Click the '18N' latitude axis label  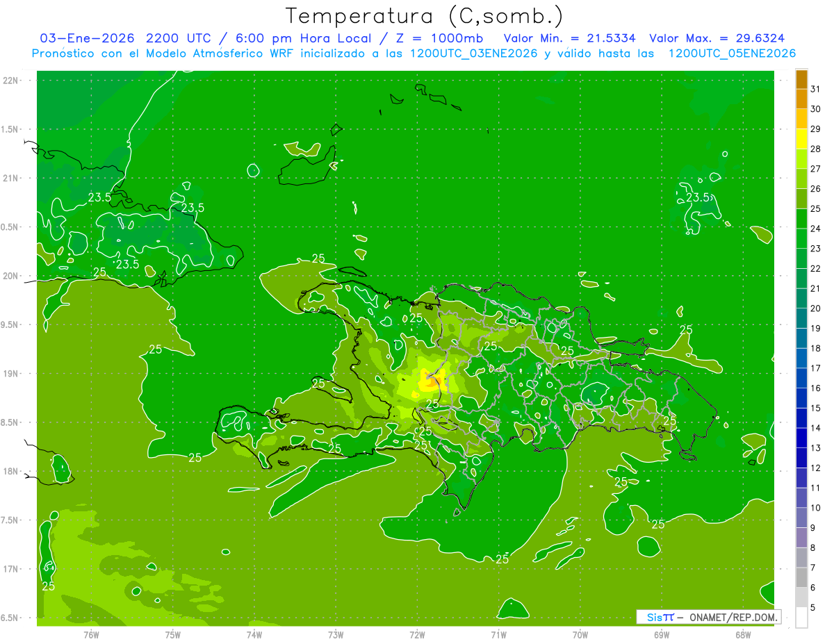pyautogui.click(x=11, y=472)
